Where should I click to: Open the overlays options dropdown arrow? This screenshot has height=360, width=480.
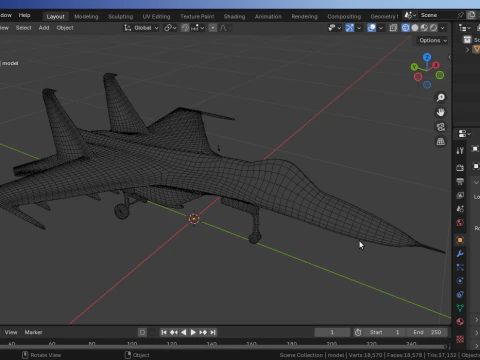(x=381, y=28)
